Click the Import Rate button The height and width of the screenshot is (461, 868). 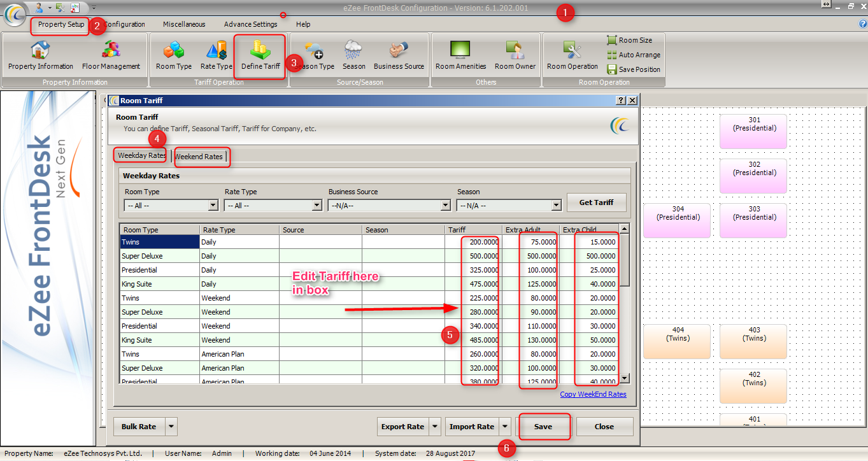[x=472, y=427]
